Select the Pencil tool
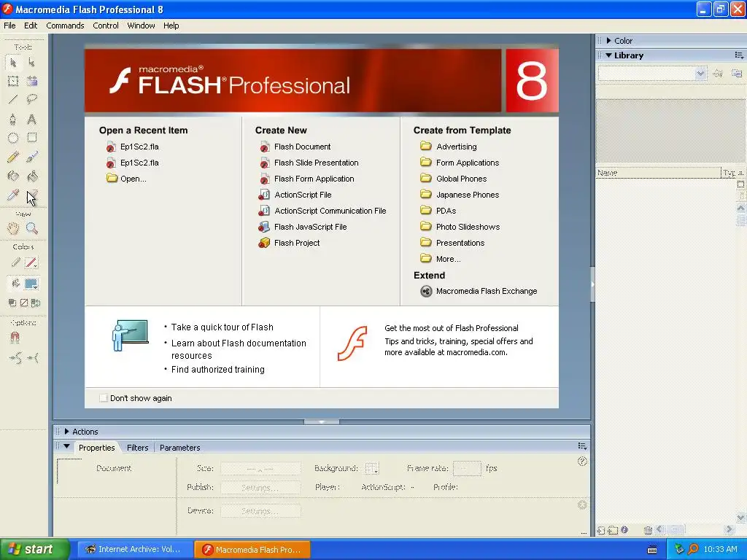 [x=13, y=157]
